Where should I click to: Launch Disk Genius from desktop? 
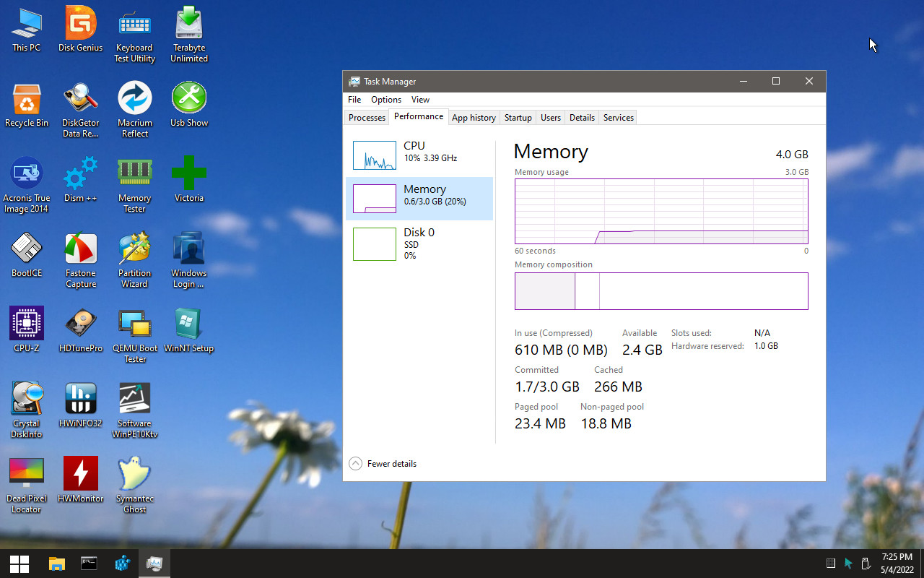tap(81, 29)
